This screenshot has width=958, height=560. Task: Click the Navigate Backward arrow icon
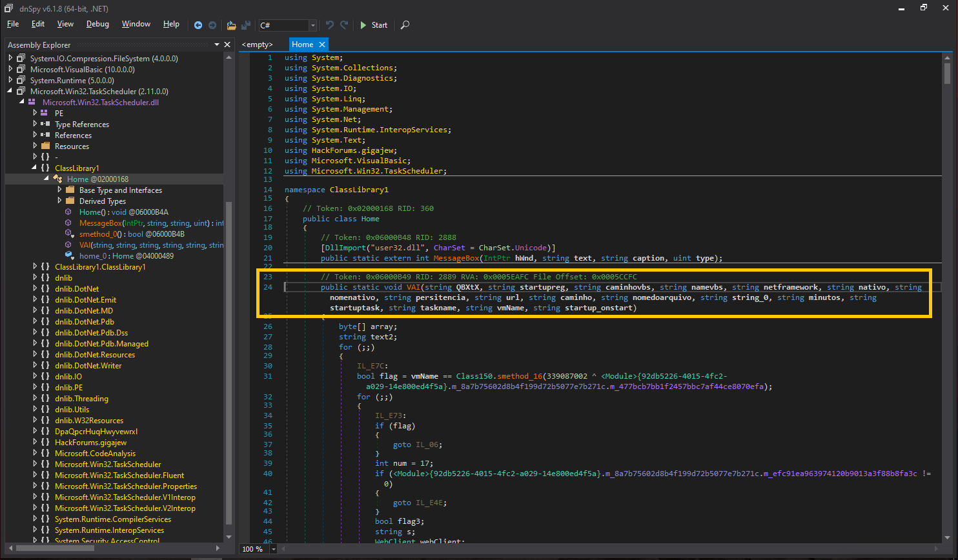pos(199,25)
